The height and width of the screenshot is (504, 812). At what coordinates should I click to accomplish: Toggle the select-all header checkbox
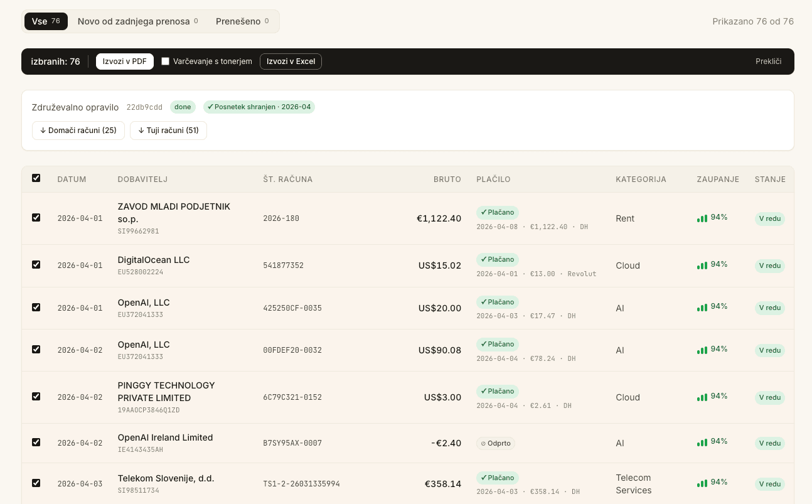[36, 178]
